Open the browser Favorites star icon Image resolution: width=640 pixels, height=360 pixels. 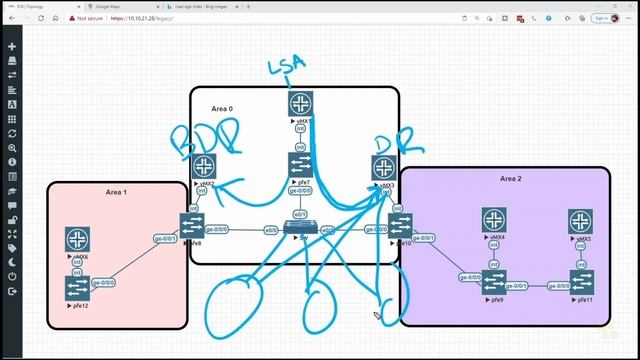(567, 18)
